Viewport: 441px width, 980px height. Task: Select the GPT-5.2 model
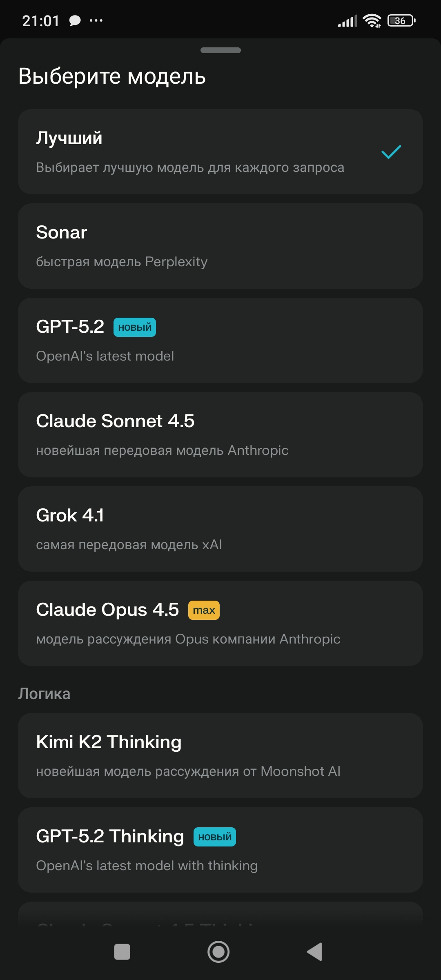pos(220,341)
